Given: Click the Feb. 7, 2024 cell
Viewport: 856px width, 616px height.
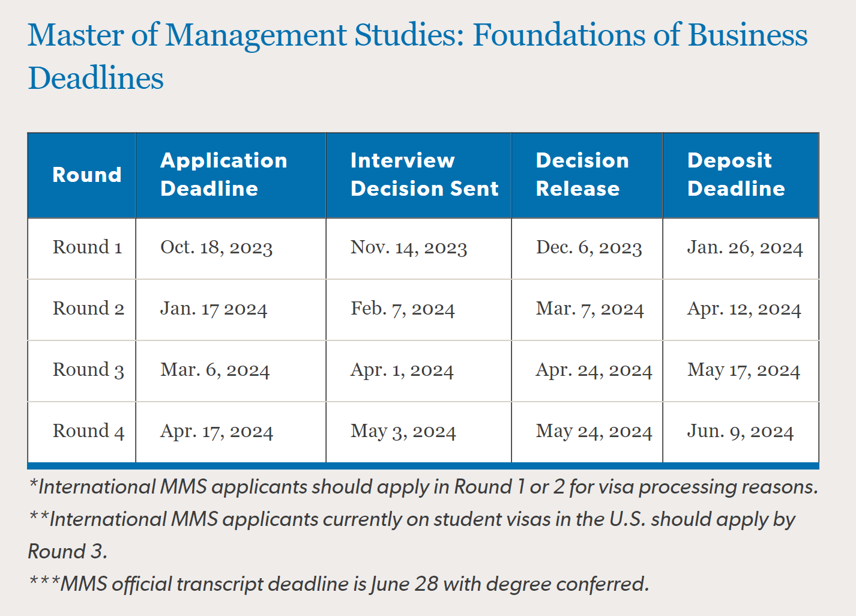Looking at the screenshot, I should tap(402, 309).
